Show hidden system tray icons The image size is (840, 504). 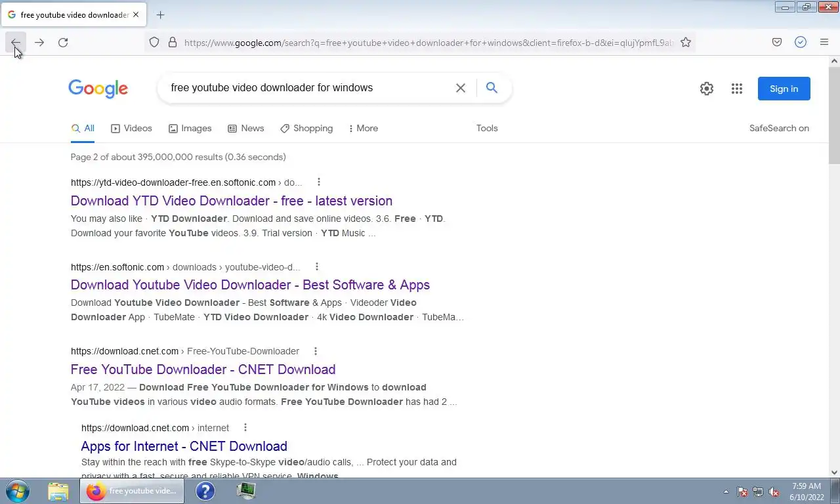click(726, 492)
